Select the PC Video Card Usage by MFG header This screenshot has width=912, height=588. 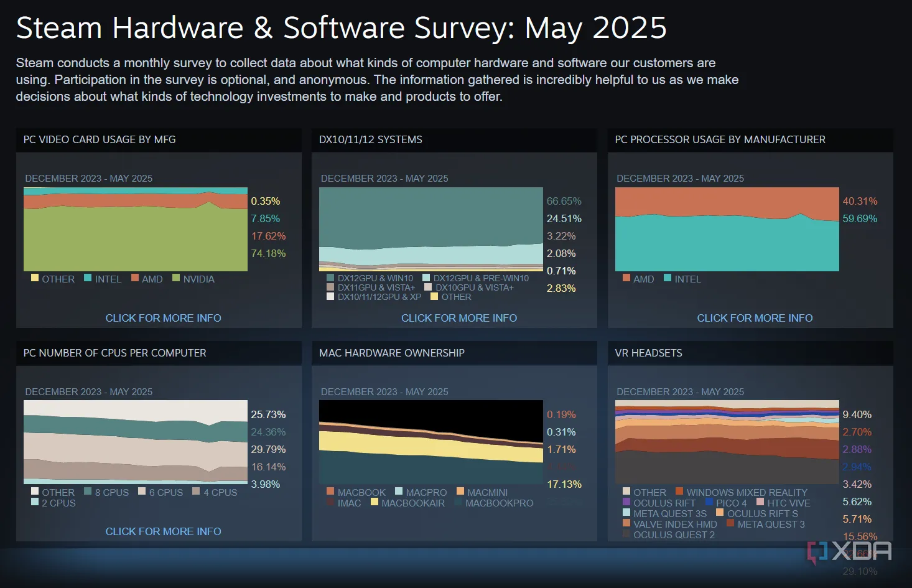point(100,140)
